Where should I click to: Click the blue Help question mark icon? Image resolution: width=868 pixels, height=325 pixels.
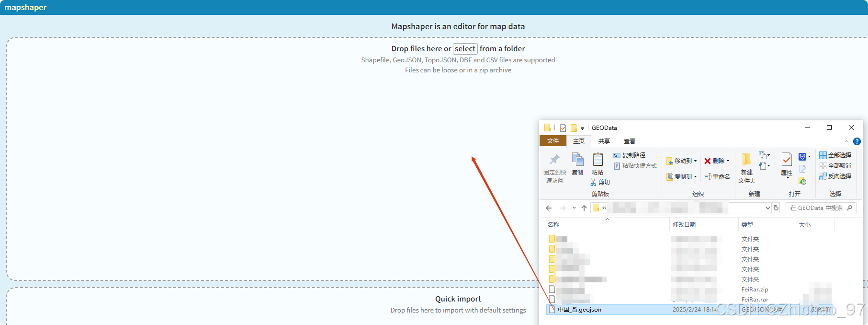[857, 141]
